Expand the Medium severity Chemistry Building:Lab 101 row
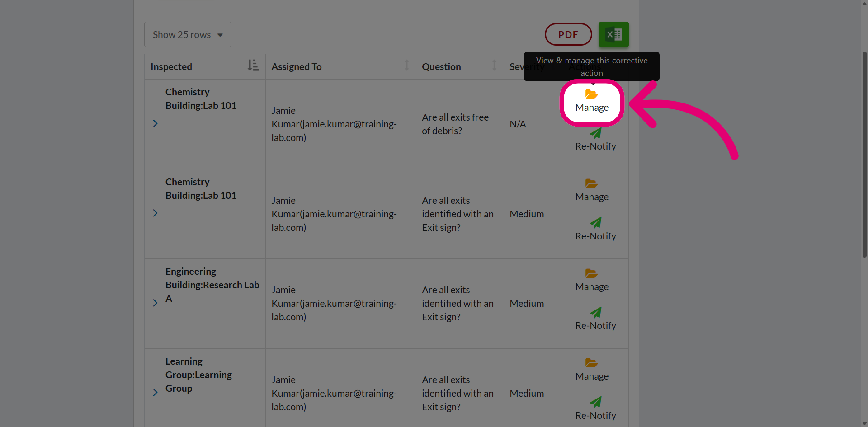This screenshot has width=868, height=427. tap(155, 213)
